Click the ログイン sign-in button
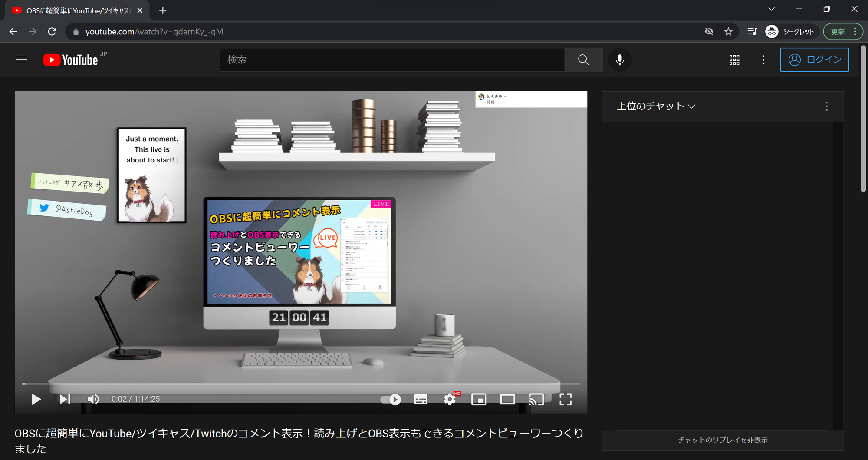 (x=814, y=60)
